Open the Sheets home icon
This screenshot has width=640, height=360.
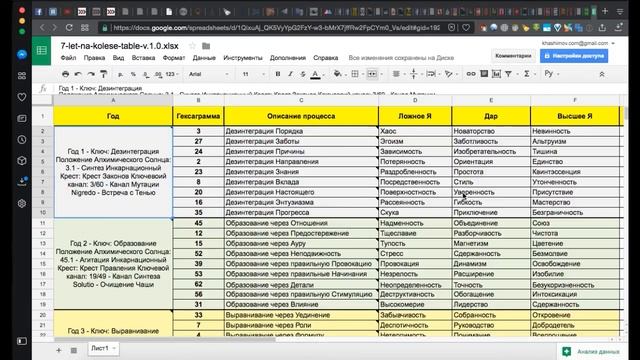pos(42,51)
